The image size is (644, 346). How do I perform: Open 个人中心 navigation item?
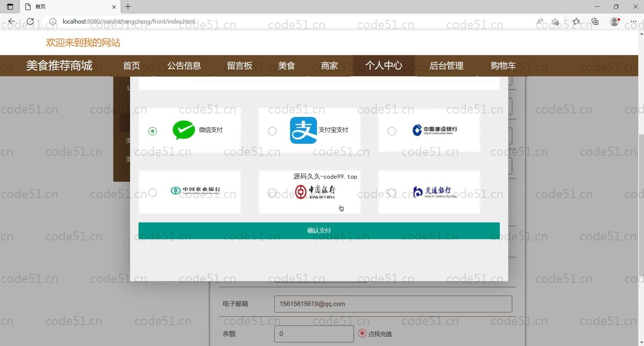(x=384, y=66)
